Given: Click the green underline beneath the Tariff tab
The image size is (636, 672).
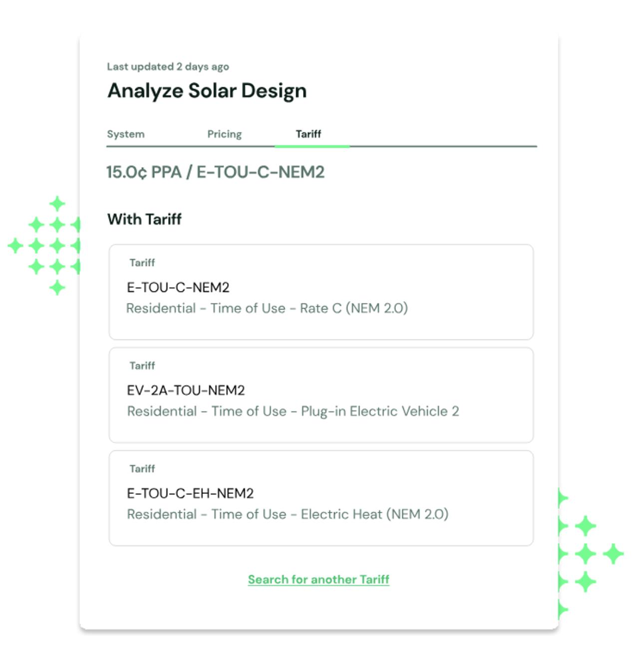Looking at the screenshot, I should click(312, 146).
